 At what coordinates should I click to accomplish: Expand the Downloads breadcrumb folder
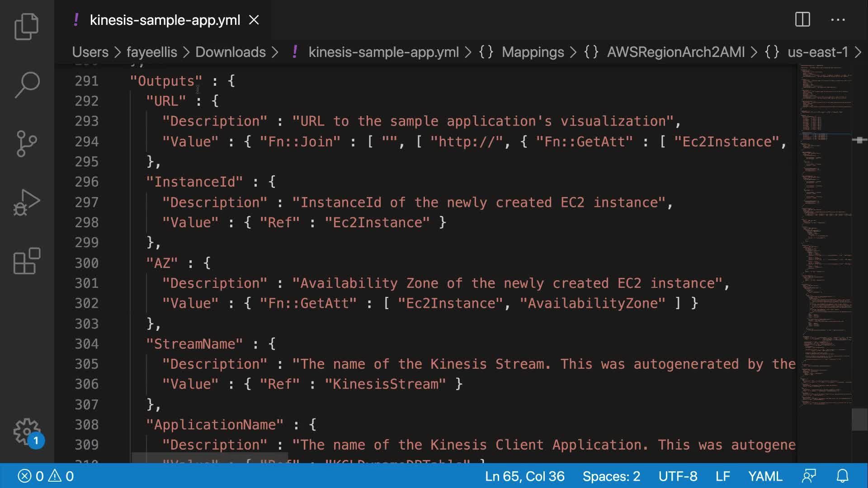tap(230, 52)
